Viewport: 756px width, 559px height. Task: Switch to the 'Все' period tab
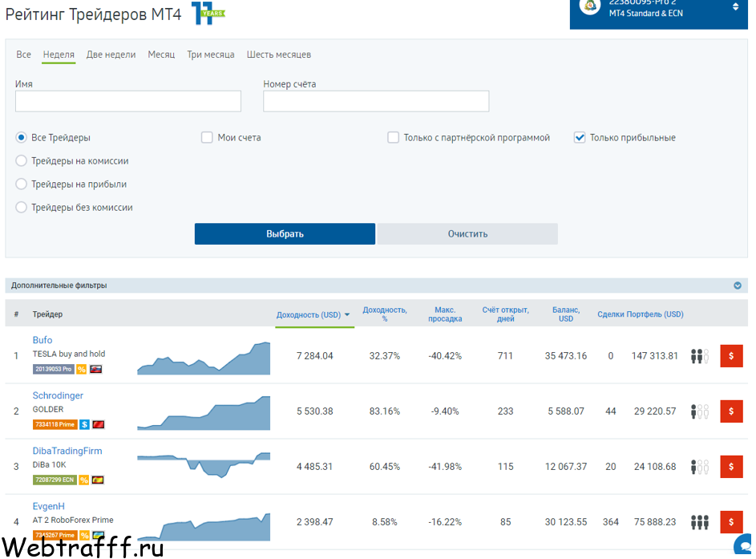(x=23, y=55)
